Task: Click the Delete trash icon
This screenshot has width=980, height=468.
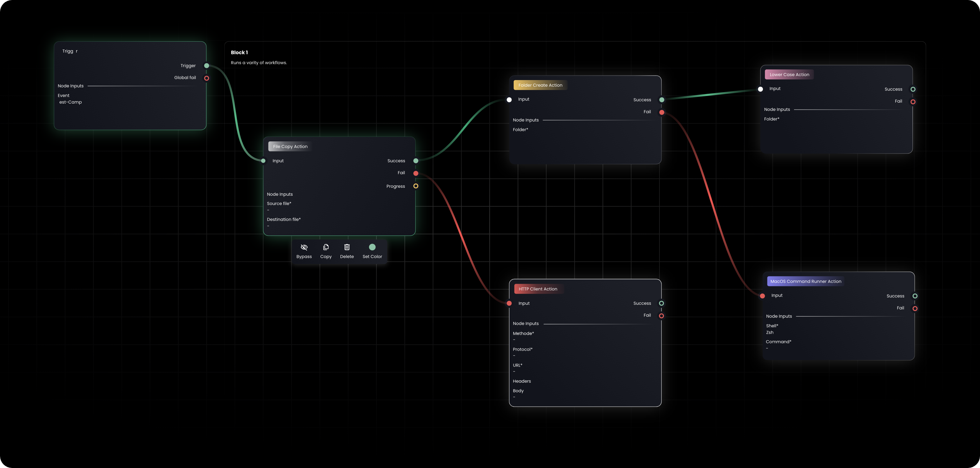Action: coord(347,247)
